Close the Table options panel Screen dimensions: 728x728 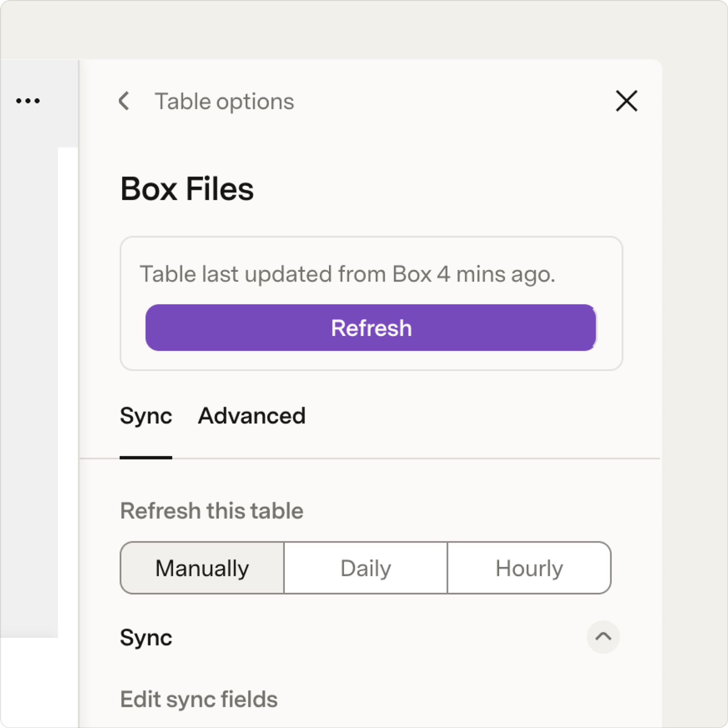coord(626,101)
